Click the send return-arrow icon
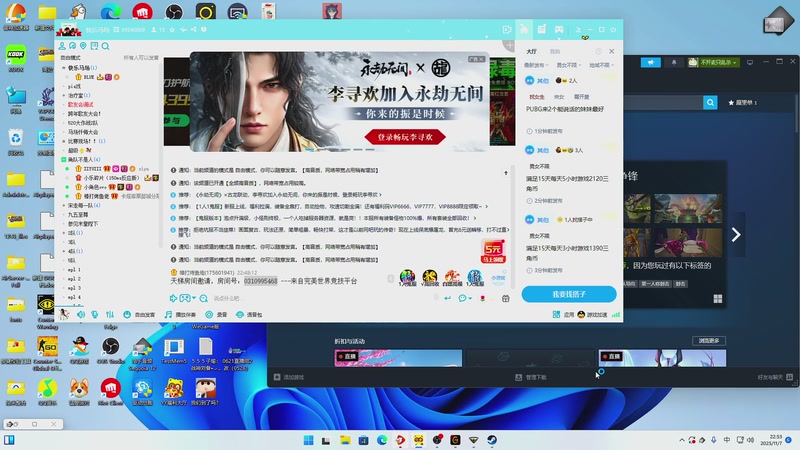 pyautogui.click(x=447, y=298)
